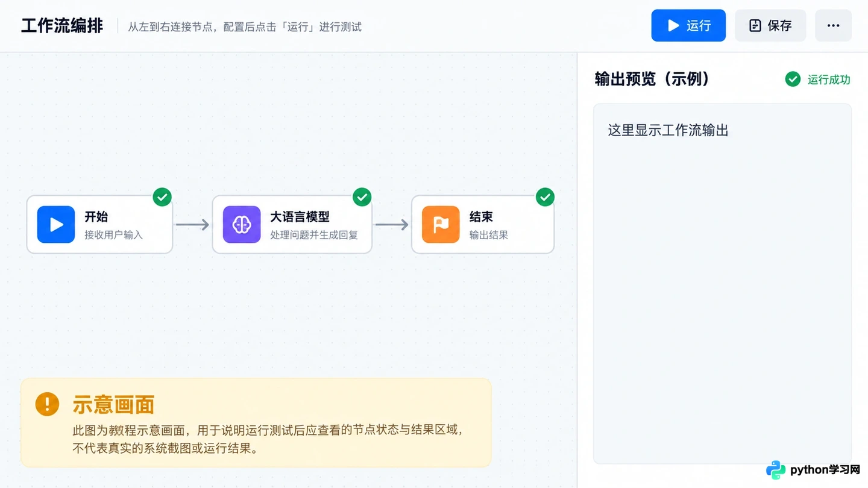Screen dimensions: 868x488
Task: Click the 处理问题并生成回复 description text
Action: pyautogui.click(x=314, y=235)
